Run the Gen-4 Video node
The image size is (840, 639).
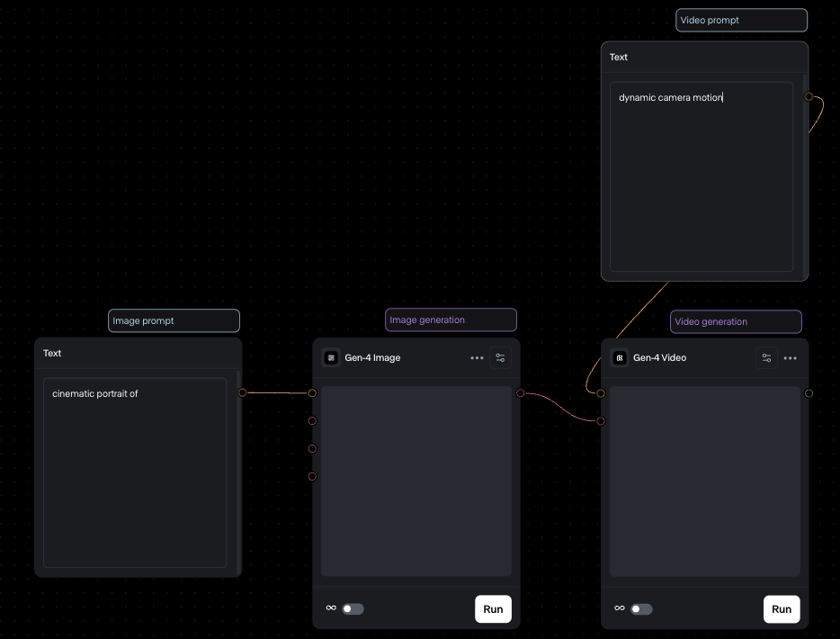(782, 609)
